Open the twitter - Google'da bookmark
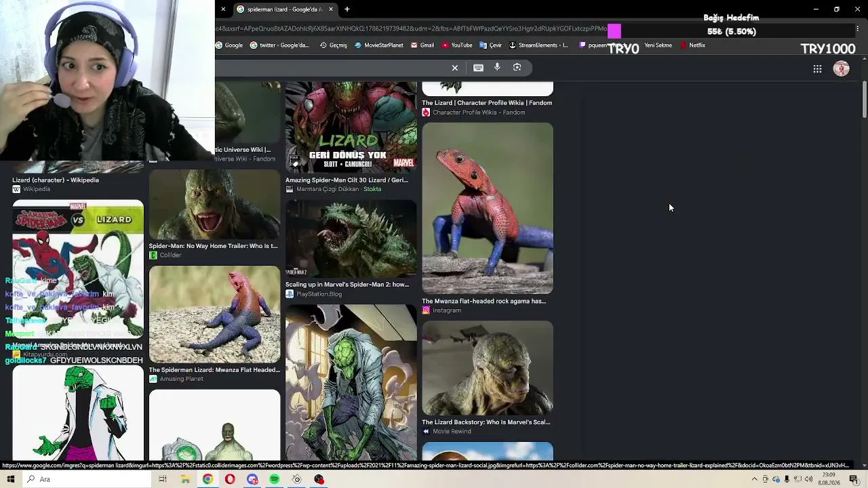The image size is (868, 488). (x=279, y=45)
